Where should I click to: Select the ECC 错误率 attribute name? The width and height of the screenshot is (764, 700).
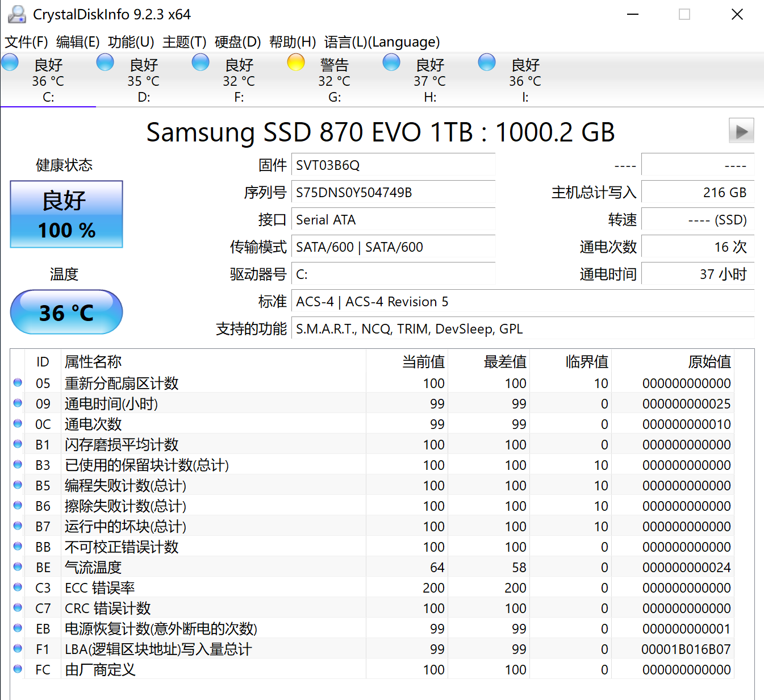(x=100, y=588)
